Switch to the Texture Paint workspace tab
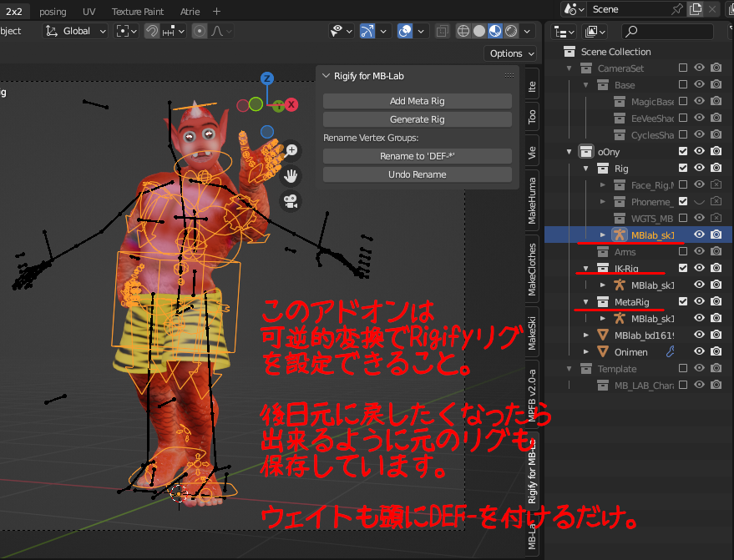The image size is (734, 560). point(137,11)
